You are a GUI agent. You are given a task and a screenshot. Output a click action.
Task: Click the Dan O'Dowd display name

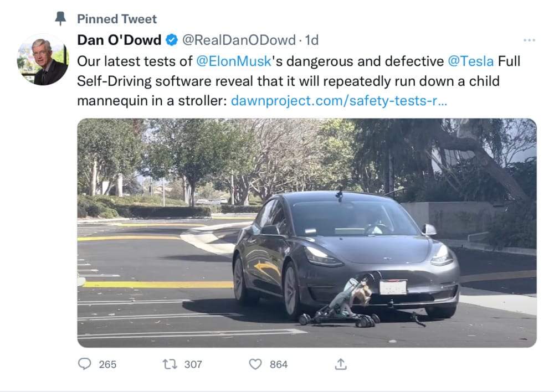(x=119, y=40)
